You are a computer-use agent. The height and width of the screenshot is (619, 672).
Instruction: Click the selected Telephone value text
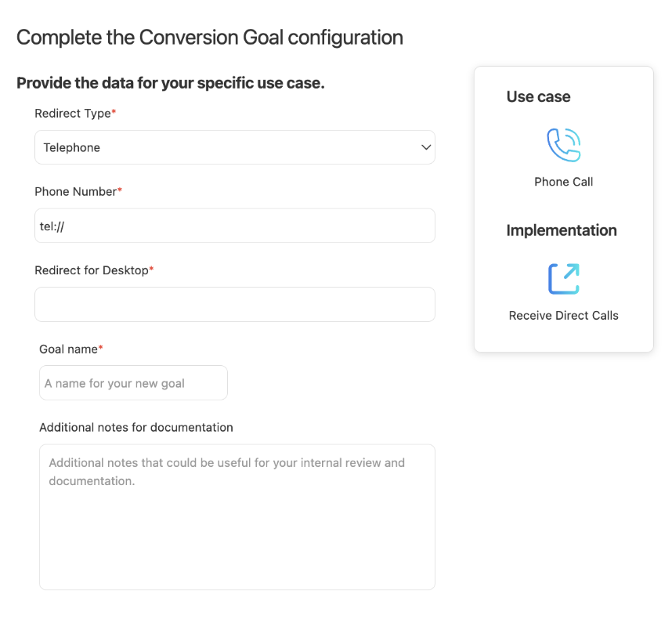pos(72,147)
